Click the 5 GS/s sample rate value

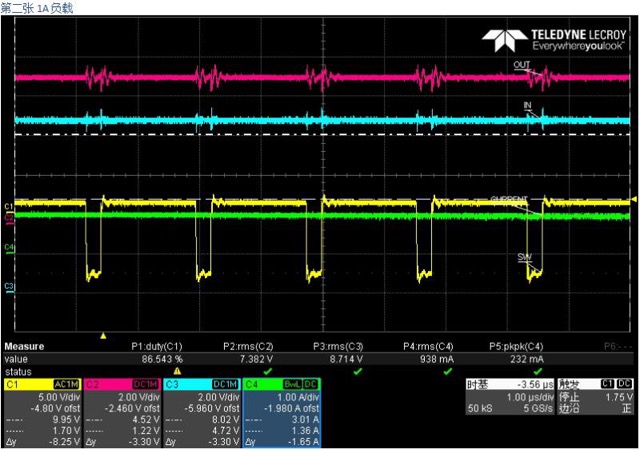point(538,408)
